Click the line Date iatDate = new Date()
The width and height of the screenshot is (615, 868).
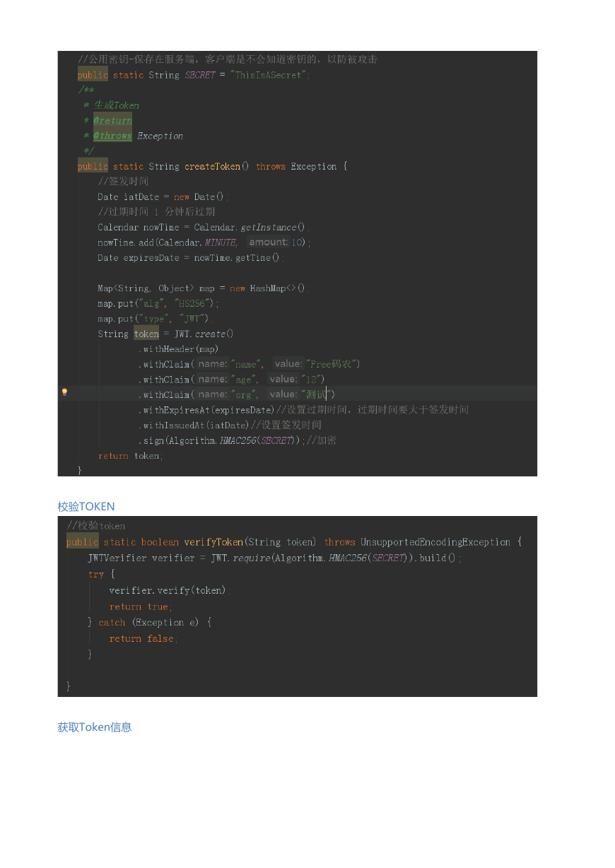tap(163, 197)
